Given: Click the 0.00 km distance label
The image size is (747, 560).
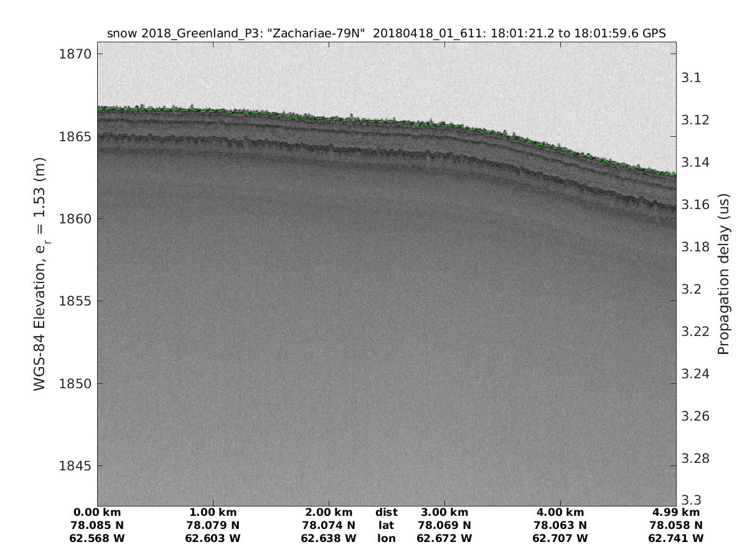Looking at the screenshot, I should pos(97,513).
